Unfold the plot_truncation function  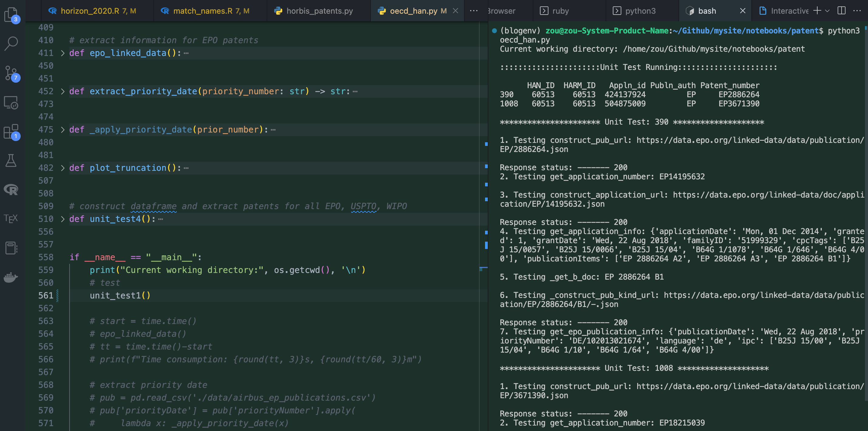pos(63,168)
